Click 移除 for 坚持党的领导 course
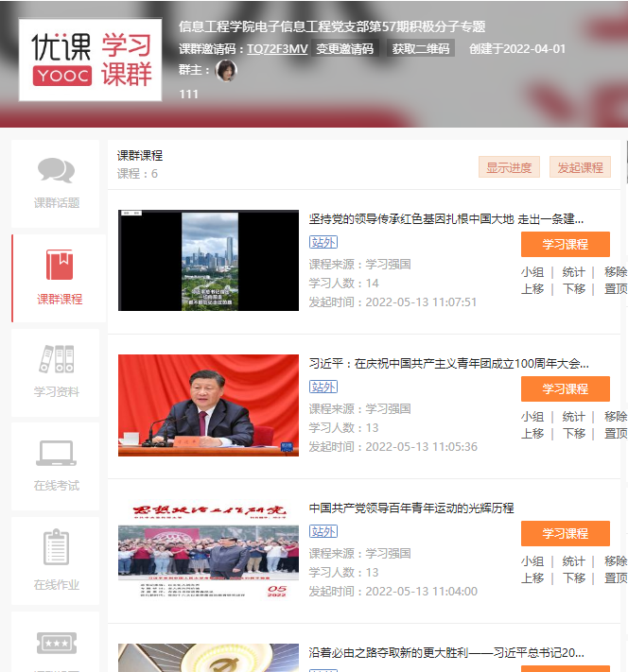Viewport: 628px width, 672px height. point(616,271)
